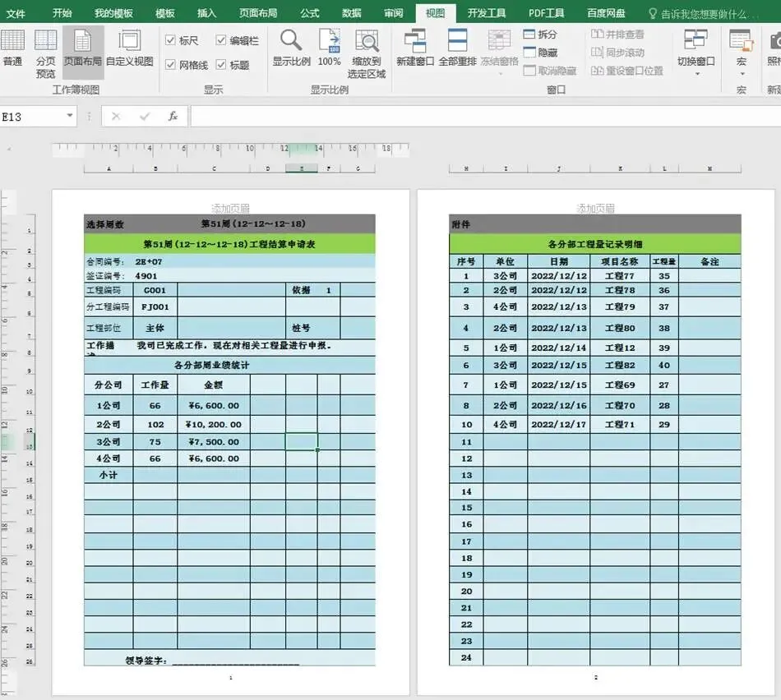The image size is (781, 700).
Task: Open the Home (开始) tab
Action: tap(62, 13)
